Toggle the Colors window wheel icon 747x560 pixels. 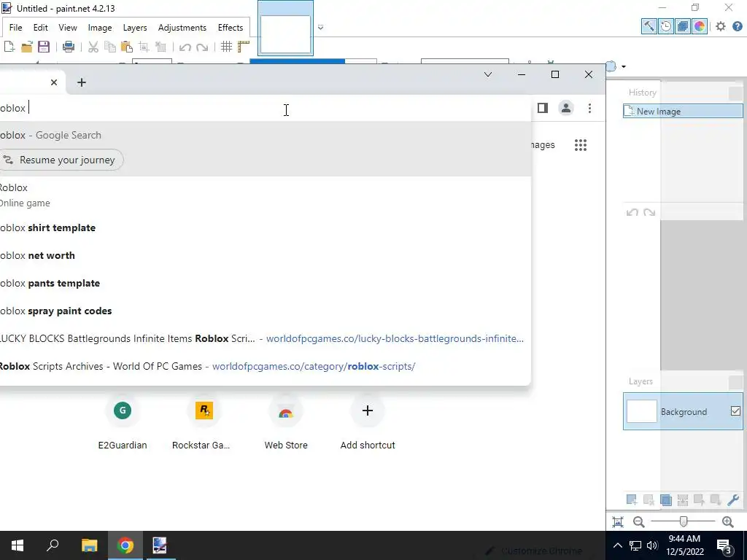click(x=700, y=26)
